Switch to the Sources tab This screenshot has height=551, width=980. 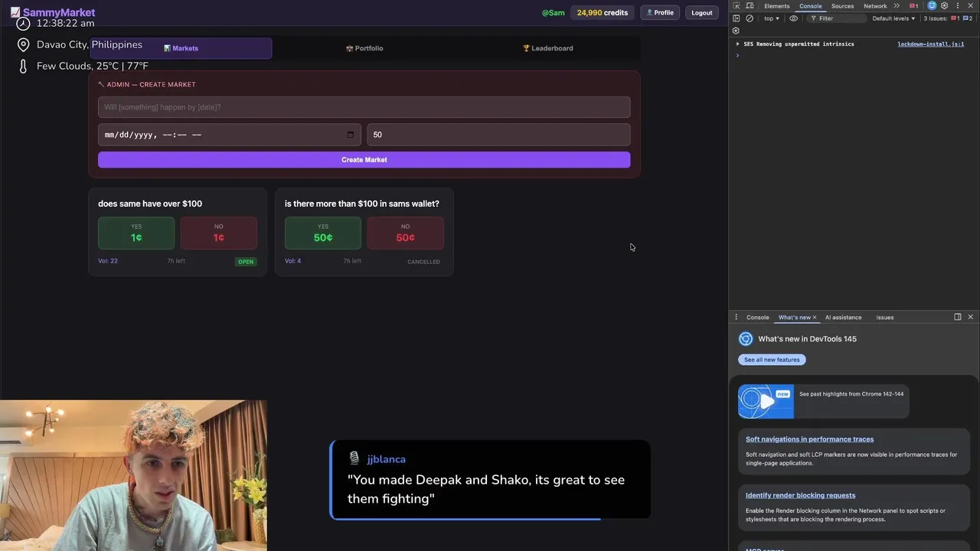click(842, 6)
